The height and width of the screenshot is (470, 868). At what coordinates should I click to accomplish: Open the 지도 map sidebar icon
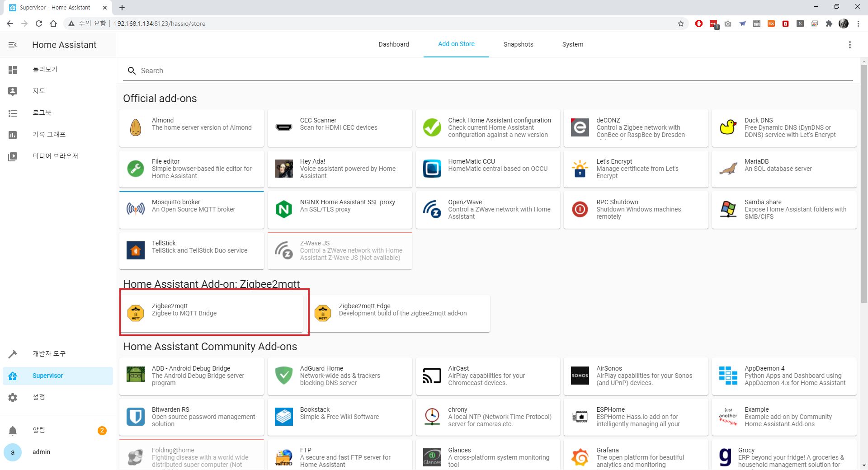click(x=13, y=91)
